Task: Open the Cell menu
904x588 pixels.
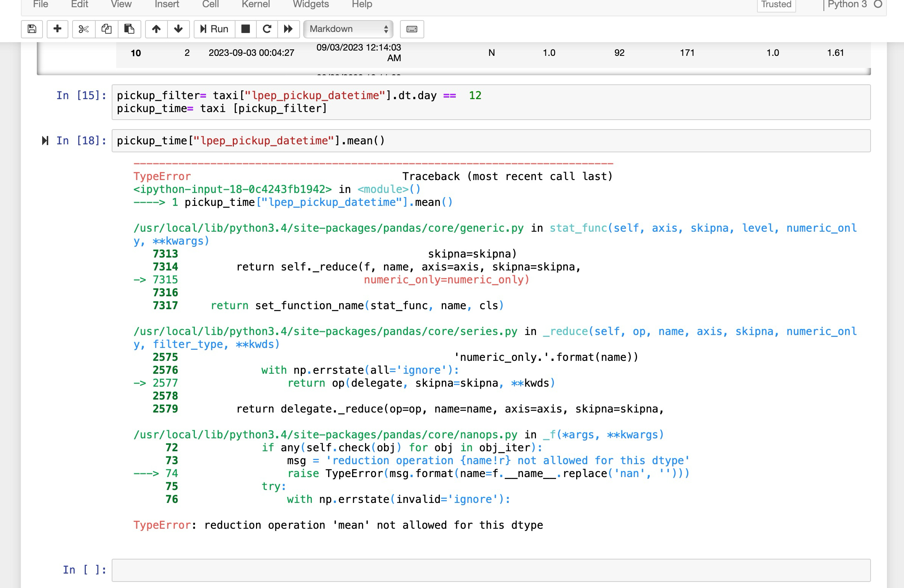Action: pyautogui.click(x=210, y=5)
